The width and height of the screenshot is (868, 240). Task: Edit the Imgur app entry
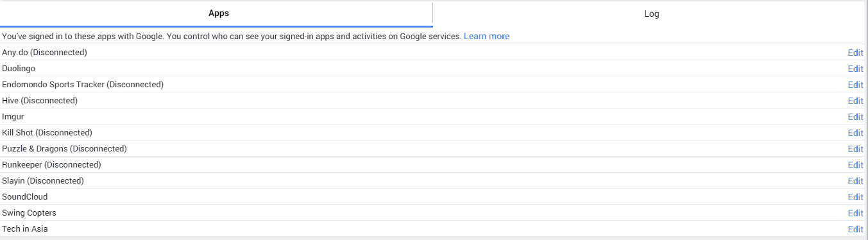855,117
